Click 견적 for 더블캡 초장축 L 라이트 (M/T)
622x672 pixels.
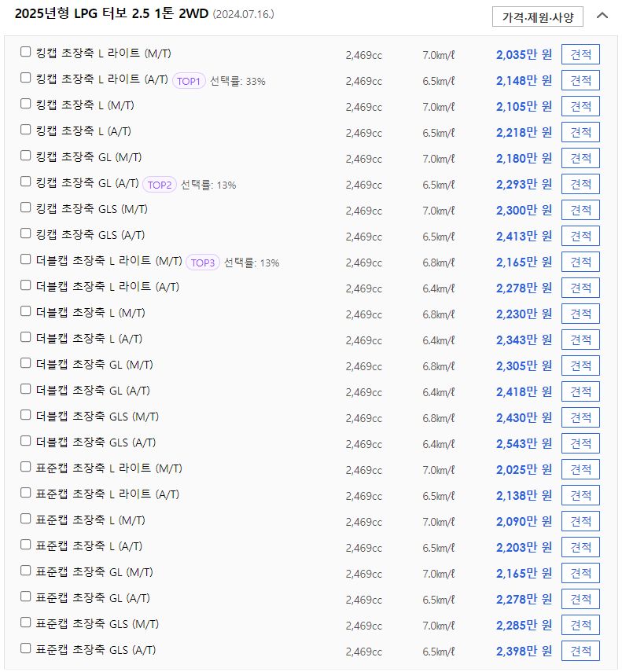point(580,262)
